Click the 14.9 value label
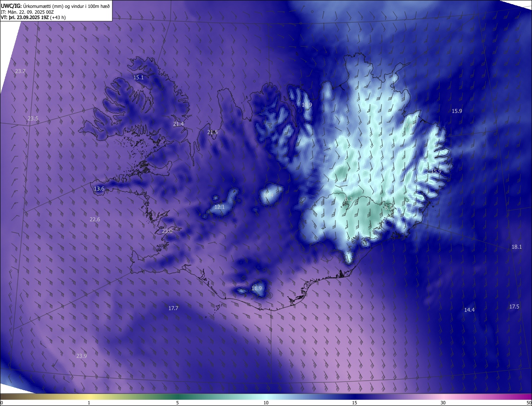This screenshot has height=406, width=532. [x=307, y=105]
